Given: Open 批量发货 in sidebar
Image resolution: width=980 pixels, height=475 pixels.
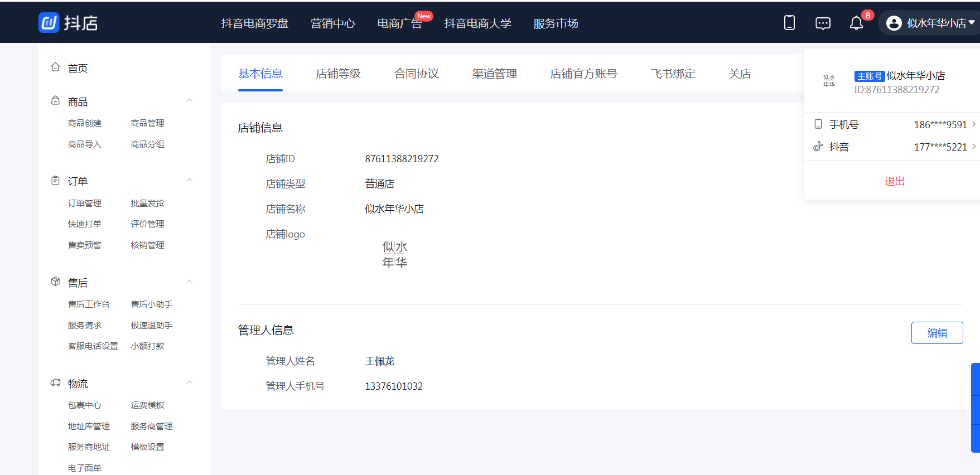Looking at the screenshot, I should (148, 203).
